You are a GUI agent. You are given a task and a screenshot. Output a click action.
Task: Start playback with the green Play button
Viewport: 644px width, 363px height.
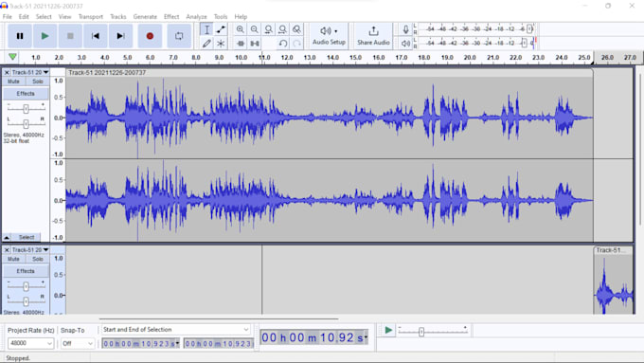(45, 36)
